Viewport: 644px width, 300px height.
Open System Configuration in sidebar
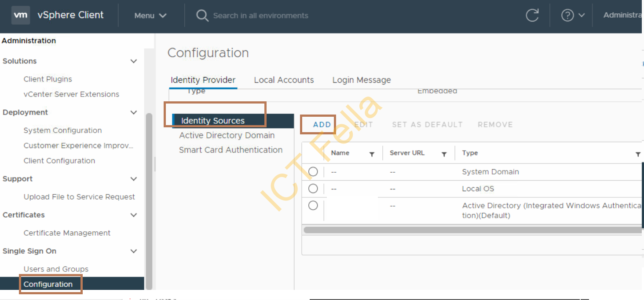(62, 130)
